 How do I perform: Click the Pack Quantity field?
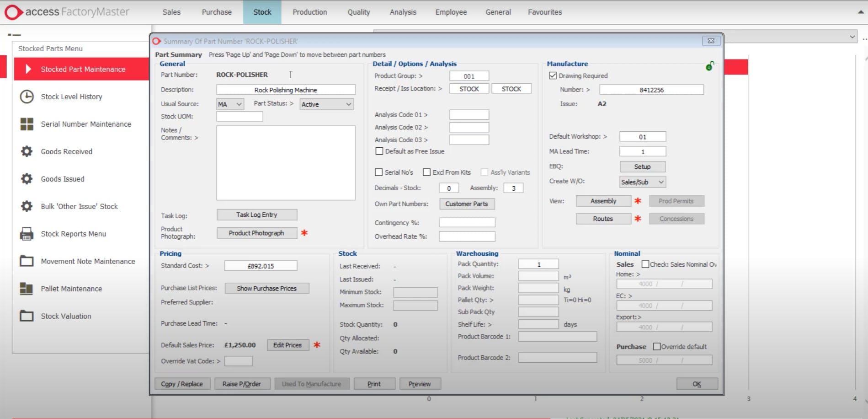[538, 264]
